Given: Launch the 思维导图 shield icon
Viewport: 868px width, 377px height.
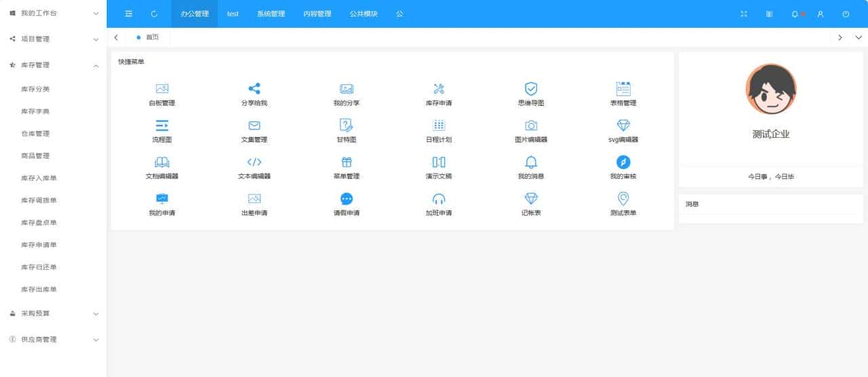Looking at the screenshot, I should pyautogui.click(x=531, y=88).
